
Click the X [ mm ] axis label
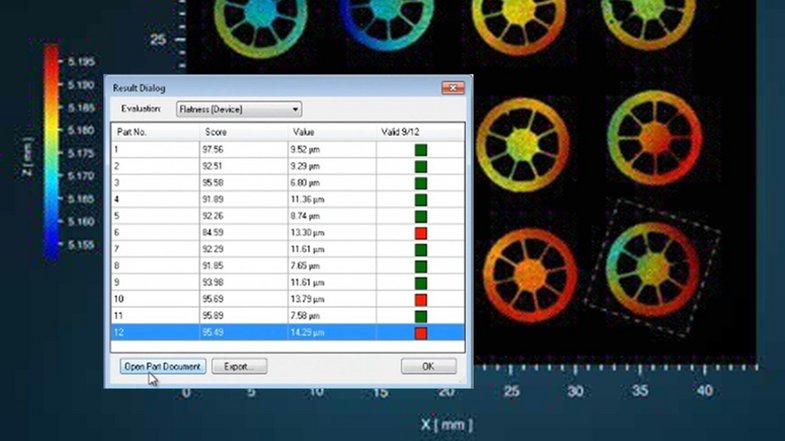pos(446,425)
